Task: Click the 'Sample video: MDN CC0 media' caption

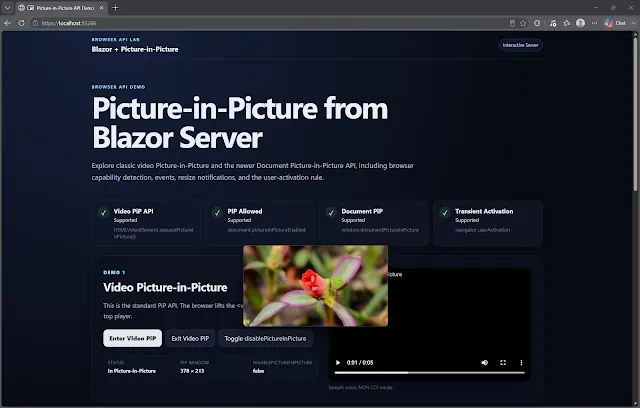Action: tap(361, 387)
